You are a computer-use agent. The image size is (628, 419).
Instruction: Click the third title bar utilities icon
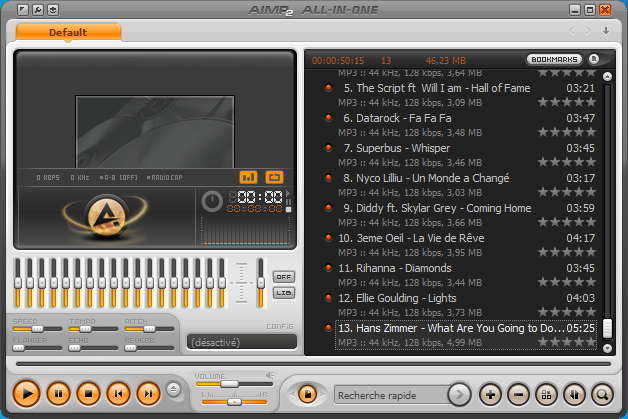click(x=53, y=10)
